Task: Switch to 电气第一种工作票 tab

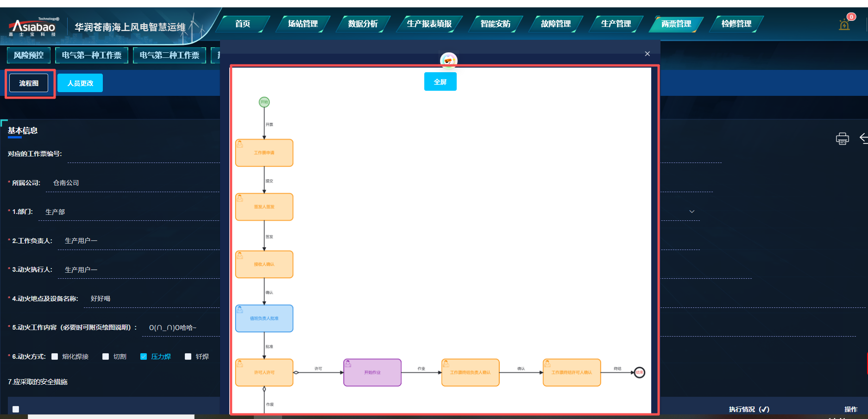Action: point(92,55)
